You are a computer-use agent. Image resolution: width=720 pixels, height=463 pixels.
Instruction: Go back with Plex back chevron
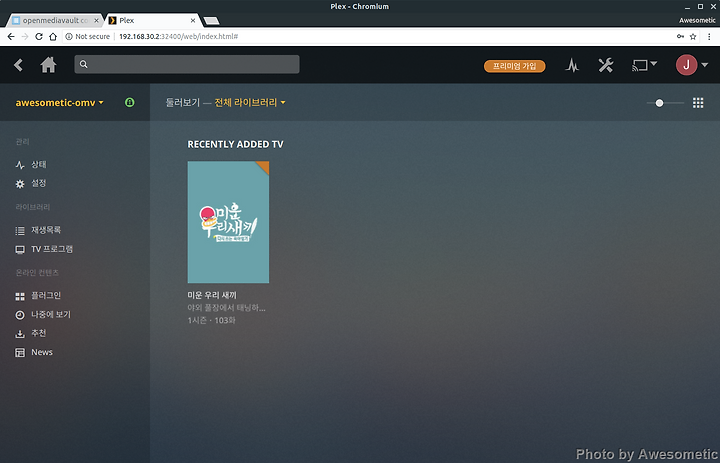pos(18,65)
